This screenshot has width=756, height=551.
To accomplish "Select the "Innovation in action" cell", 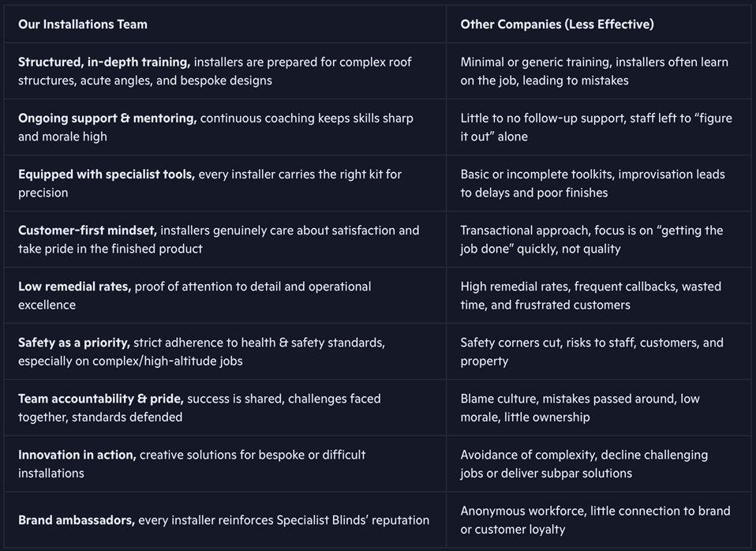I will point(192,463).
